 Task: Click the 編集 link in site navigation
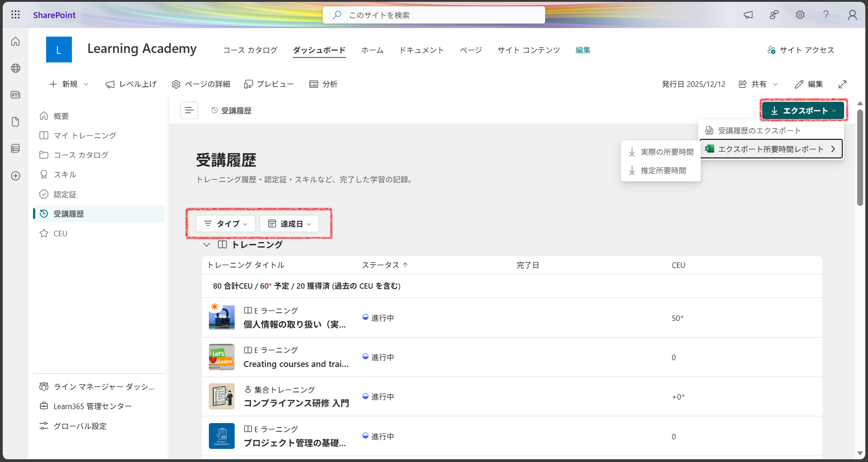click(583, 50)
